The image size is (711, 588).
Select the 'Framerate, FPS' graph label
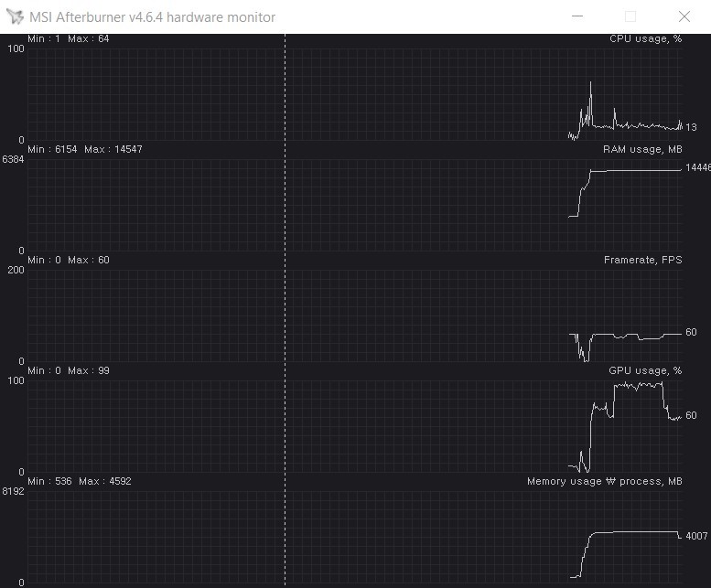(642, 260)
